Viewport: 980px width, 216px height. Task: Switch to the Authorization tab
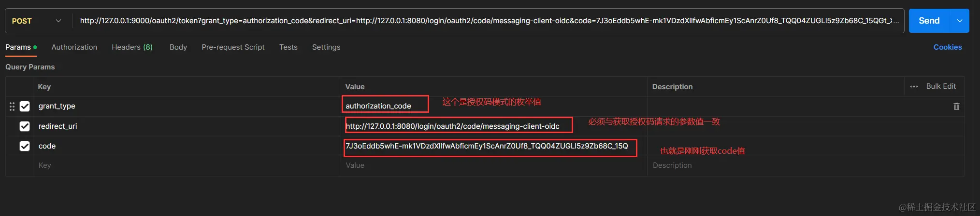point(74,47)
